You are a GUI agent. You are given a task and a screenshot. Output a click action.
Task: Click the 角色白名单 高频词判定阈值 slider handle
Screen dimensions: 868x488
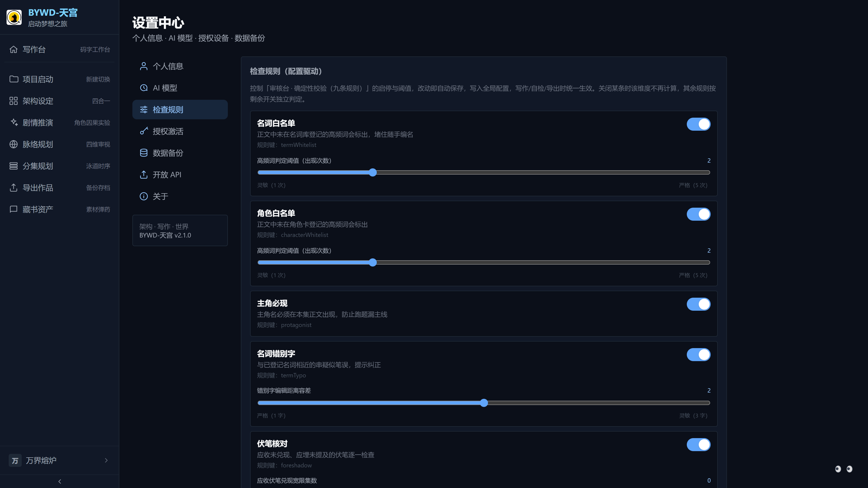pos(372,262)
